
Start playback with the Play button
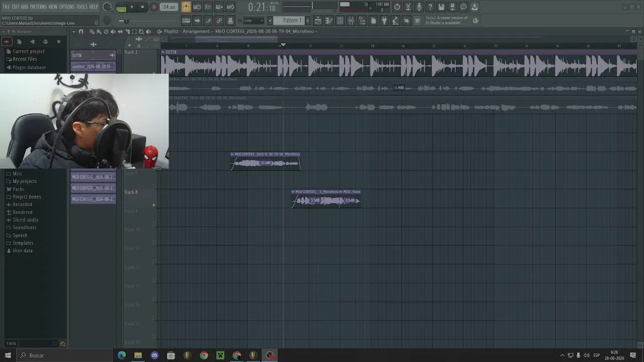pos(132,7)
